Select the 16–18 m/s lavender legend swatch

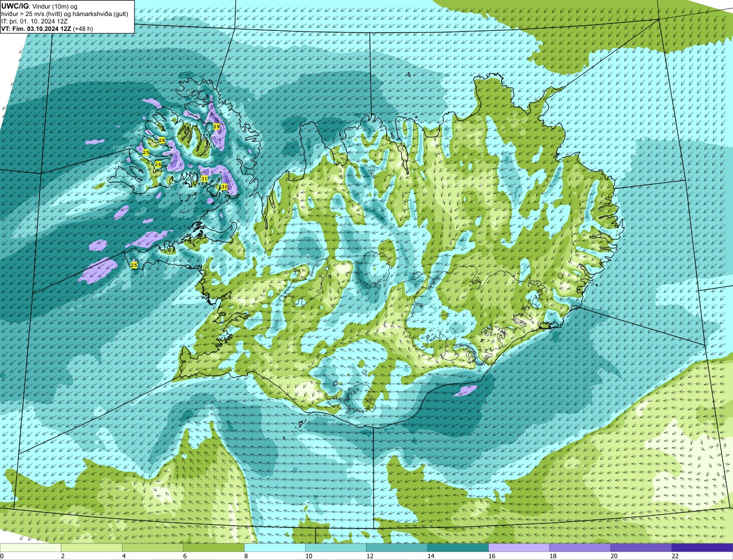(519, 547)
